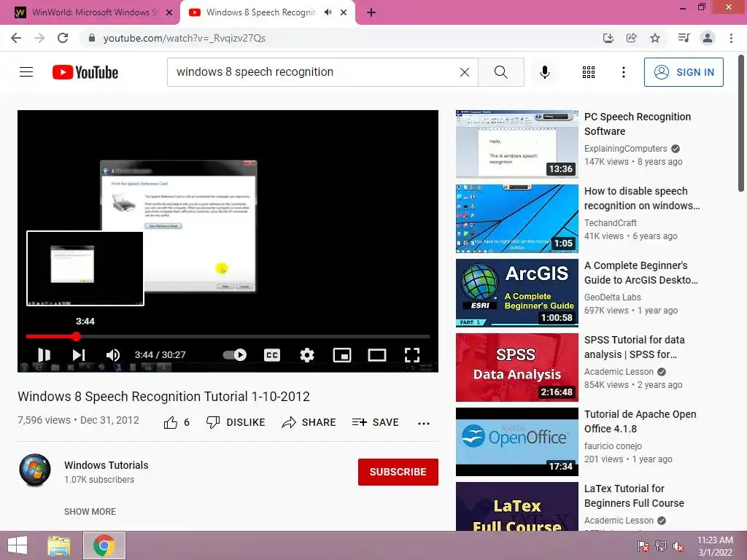Go to YouTube home via logo
Viewport: 747px width, 560px height.
tap(85, 72)
